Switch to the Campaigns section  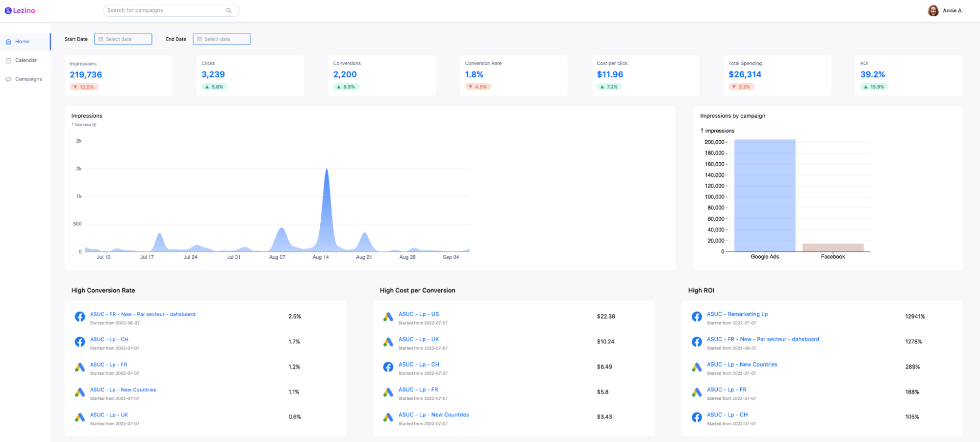pos(28,78)
